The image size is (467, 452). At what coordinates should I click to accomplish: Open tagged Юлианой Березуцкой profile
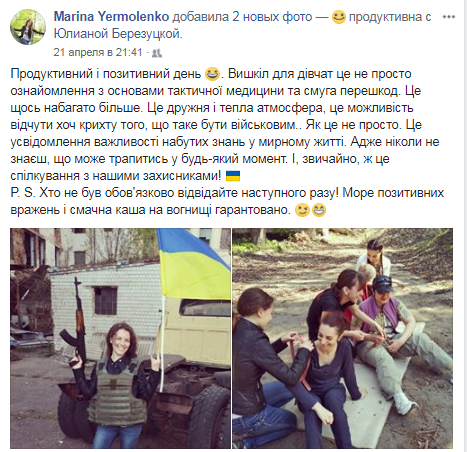(118, 34)
